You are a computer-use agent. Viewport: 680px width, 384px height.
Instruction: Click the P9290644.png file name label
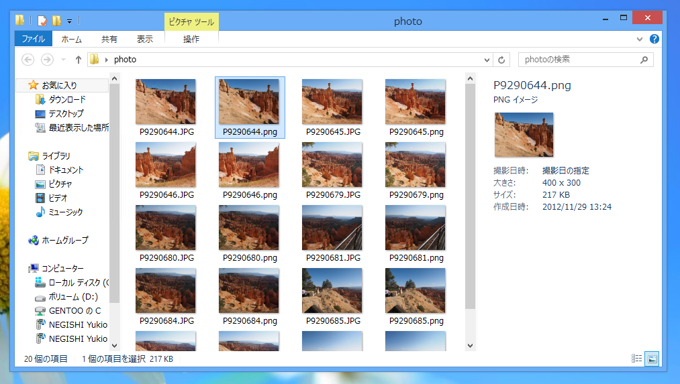coord(250,132)
